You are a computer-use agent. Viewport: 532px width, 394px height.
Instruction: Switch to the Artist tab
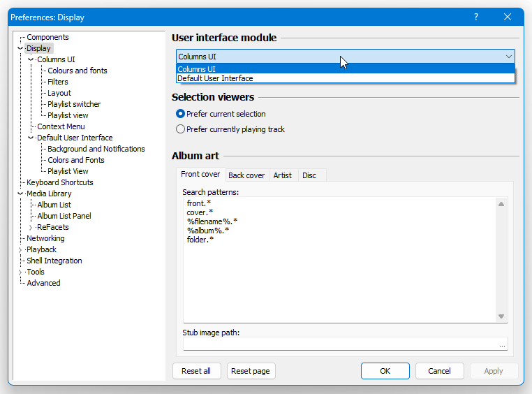click(x=283, y=175)
